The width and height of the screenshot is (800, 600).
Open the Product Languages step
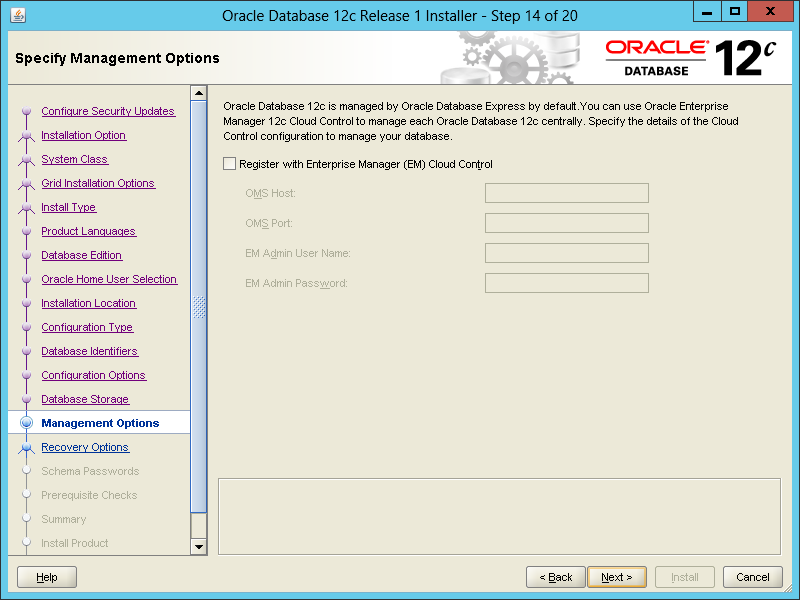pos(88,231)
